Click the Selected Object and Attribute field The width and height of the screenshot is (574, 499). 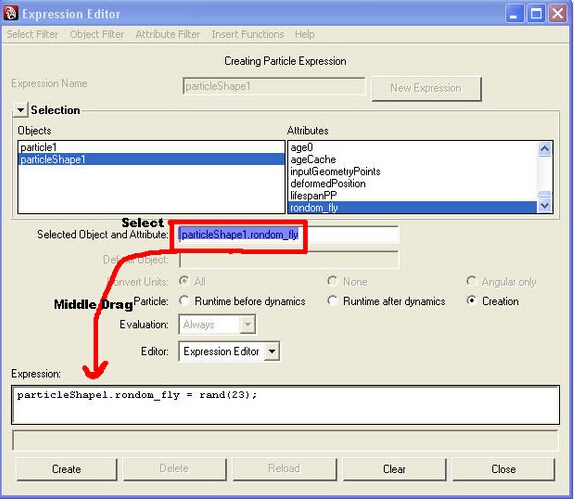[x=288, y=235]
